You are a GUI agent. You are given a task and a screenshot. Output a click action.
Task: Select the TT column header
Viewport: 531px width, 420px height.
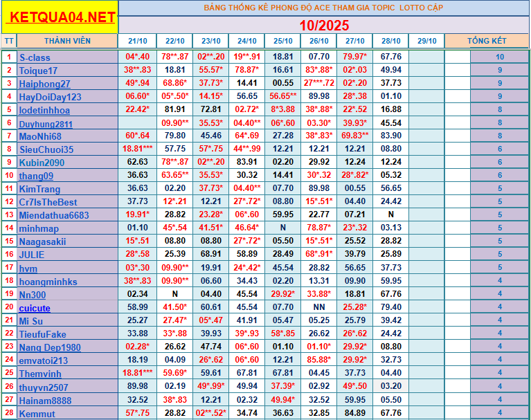pyautogui.click(x=9, y=41)
